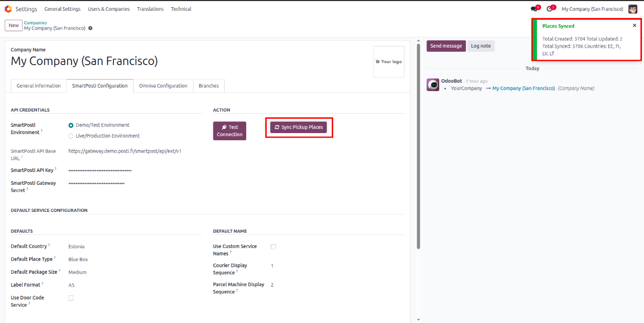Open the activities clock icon

[x=550, y=9]
